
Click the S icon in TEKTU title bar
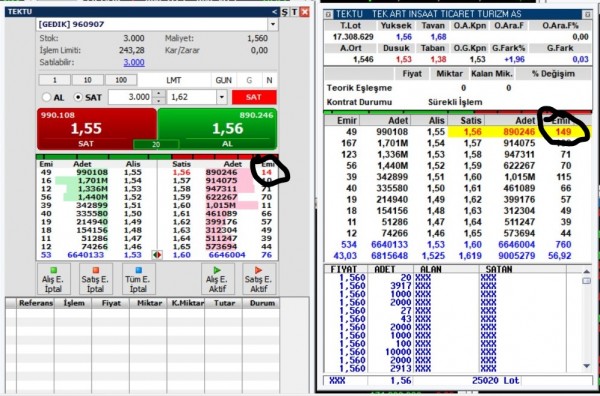click(x=285, y=12)
